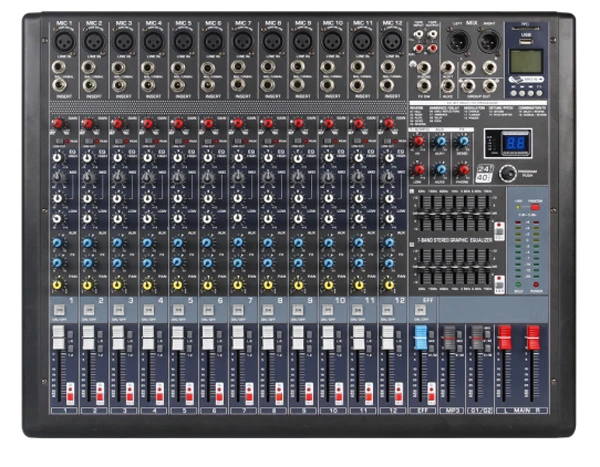
Task: Click the SD card slot above USB
Action: (x=526, y=29)
